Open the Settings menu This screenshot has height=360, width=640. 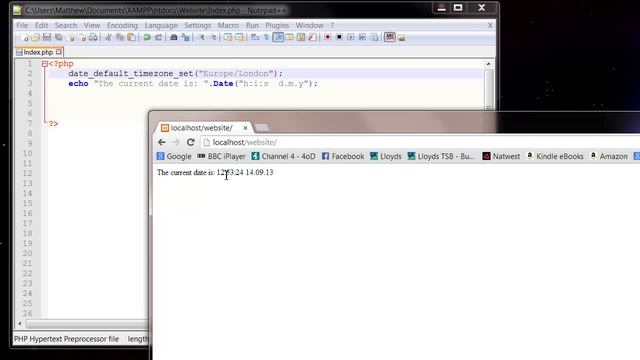[x=198, y=25]
